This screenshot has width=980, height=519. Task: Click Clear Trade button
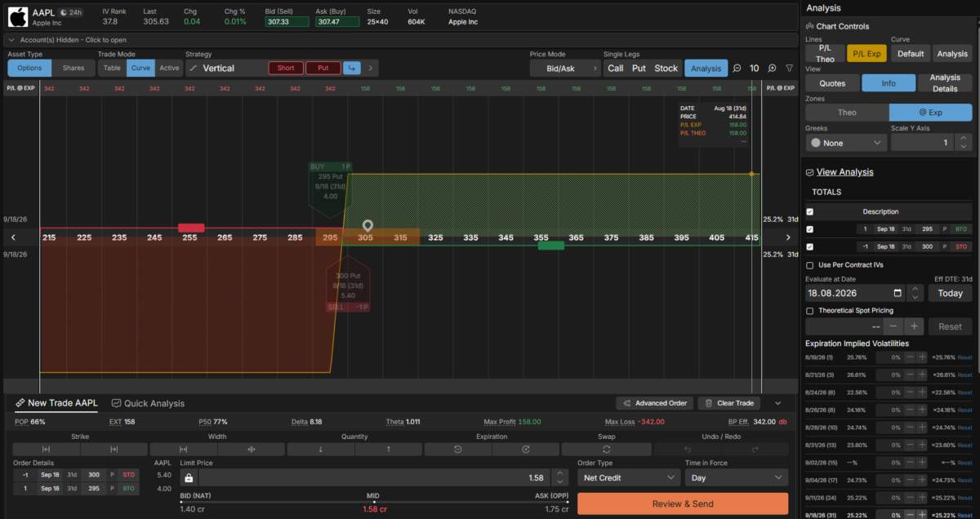[730, 403]
